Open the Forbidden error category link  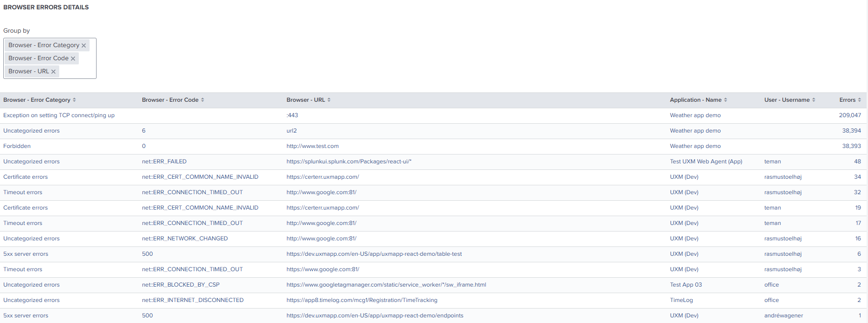(x=17, y=146)
